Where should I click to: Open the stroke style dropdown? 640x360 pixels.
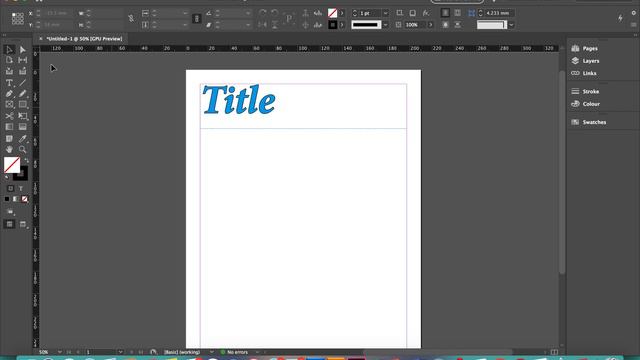coord(385,25)
